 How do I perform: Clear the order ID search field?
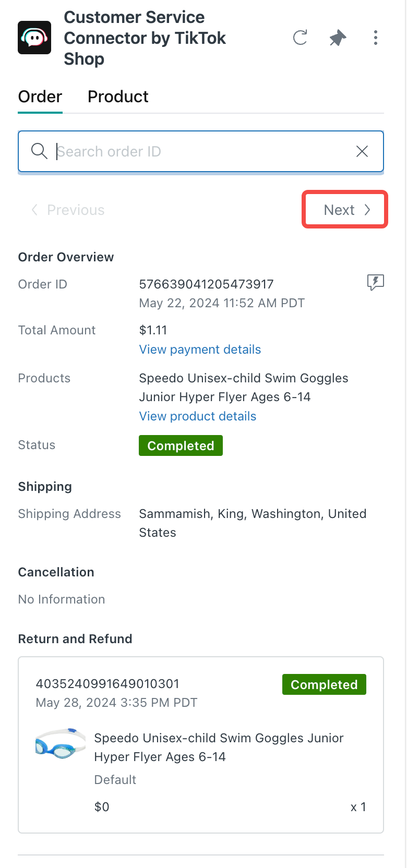362,151
